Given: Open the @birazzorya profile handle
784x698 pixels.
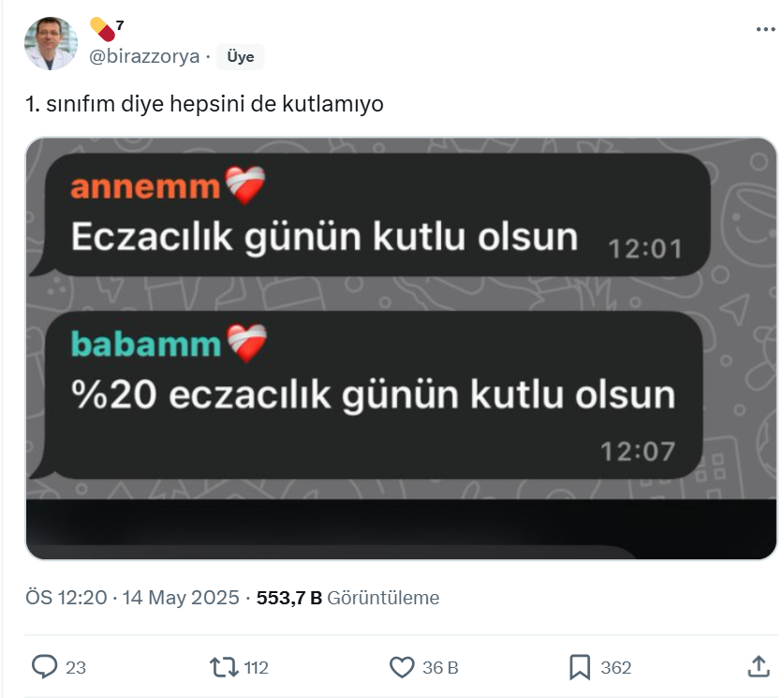Looking at the screenshot, I should [144, 56].
